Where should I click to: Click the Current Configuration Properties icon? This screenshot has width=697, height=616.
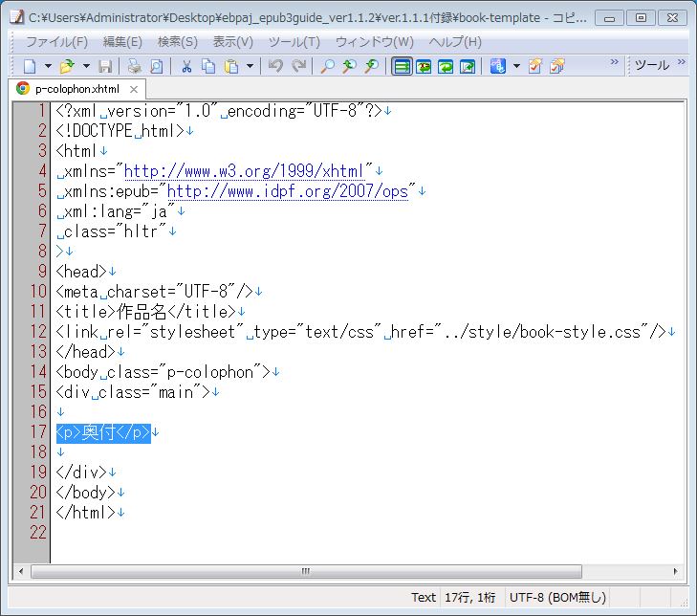pos(535,66)
